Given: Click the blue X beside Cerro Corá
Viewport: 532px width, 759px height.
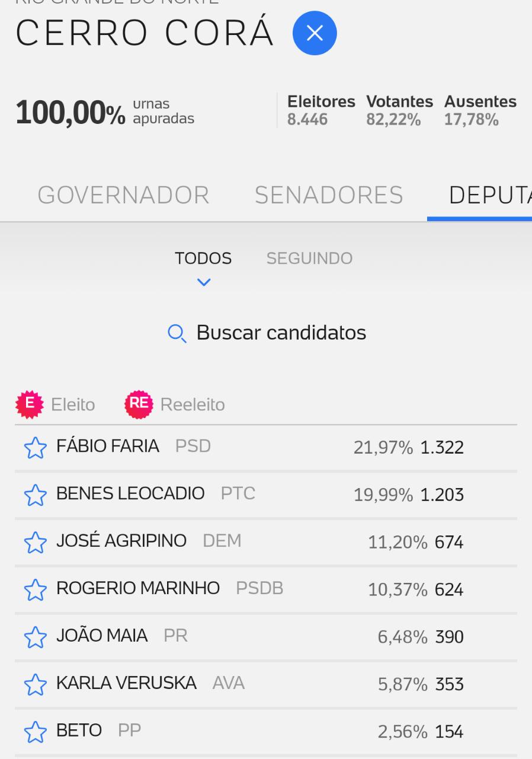Looking at the screenshot, I should (x=315, y=34).
